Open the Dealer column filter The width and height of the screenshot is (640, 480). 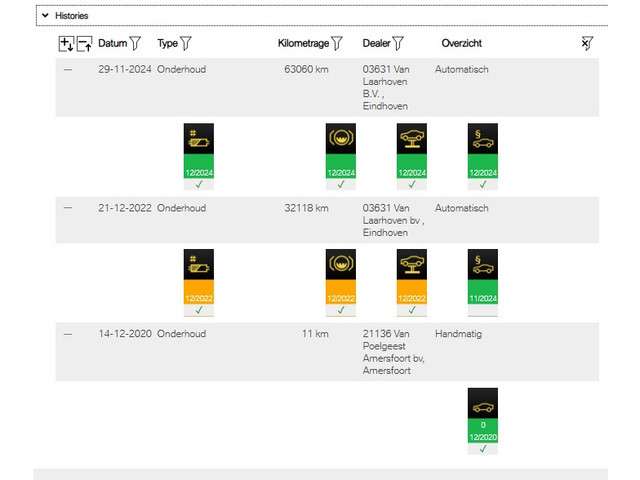click(398, 43)
